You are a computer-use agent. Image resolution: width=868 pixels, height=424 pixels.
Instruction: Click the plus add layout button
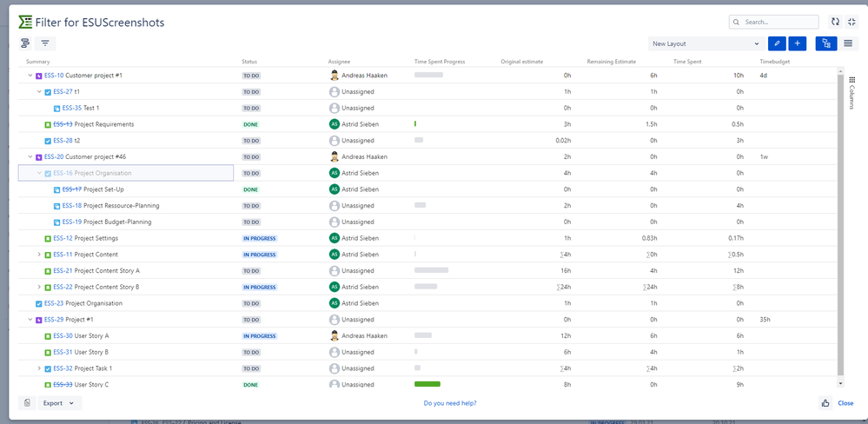[797, 43]
